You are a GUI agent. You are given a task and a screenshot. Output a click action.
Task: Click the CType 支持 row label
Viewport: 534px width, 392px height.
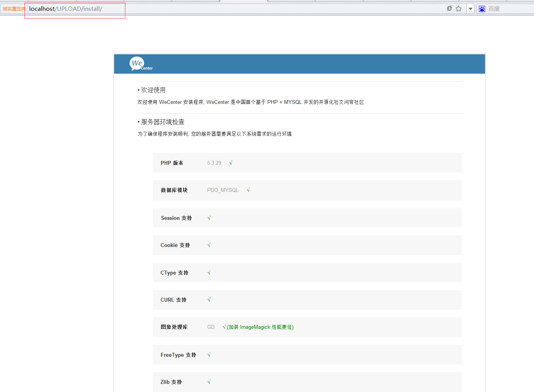coord(175,273)
